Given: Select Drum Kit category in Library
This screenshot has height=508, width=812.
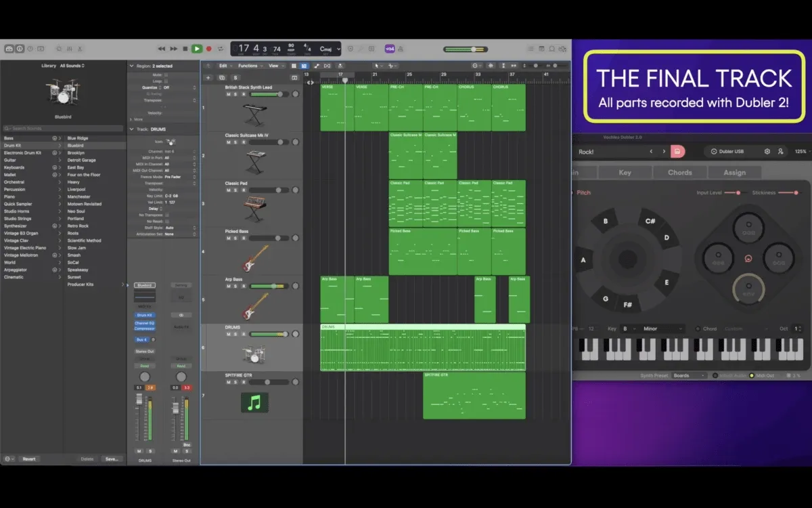Looking at the screenshot, I should coord(30,146).
